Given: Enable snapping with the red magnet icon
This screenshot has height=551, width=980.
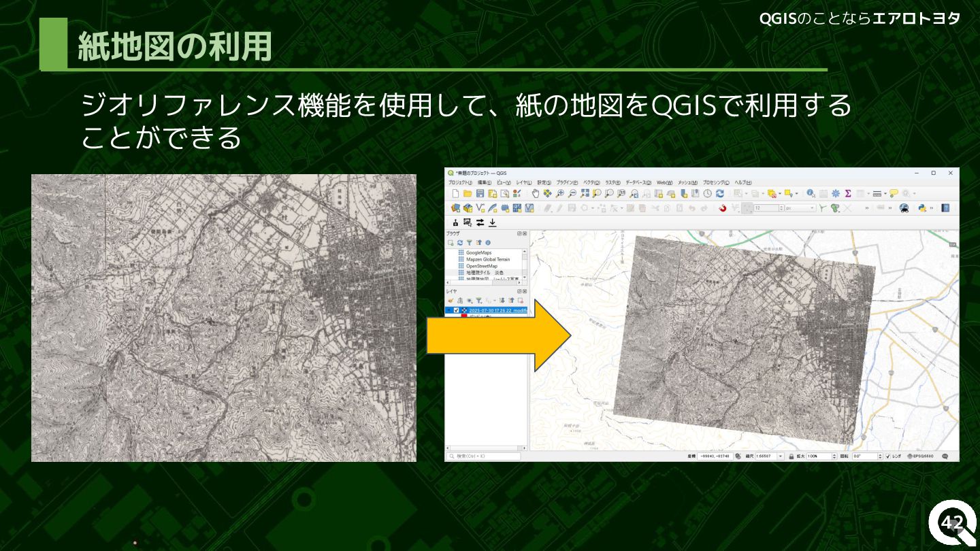Looking at the screenshot, I should coord(722,208).
